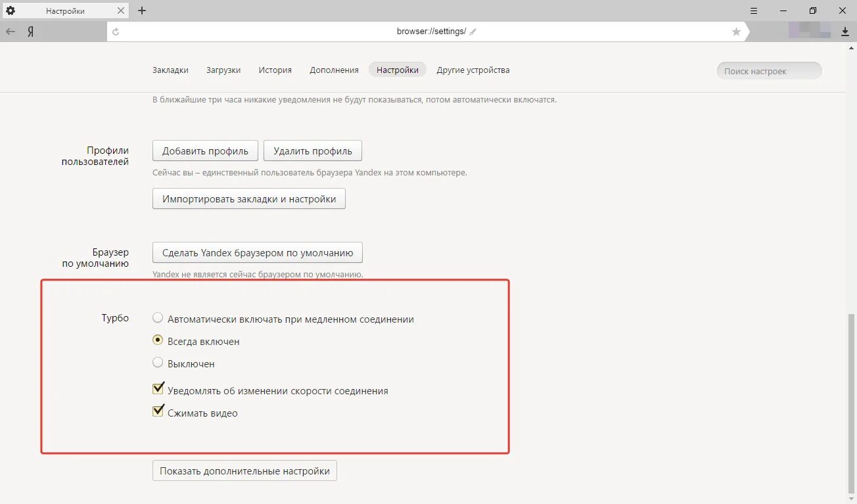
Task: Focus the 'Поиск настроек' search field
Action: click(769, 71)
